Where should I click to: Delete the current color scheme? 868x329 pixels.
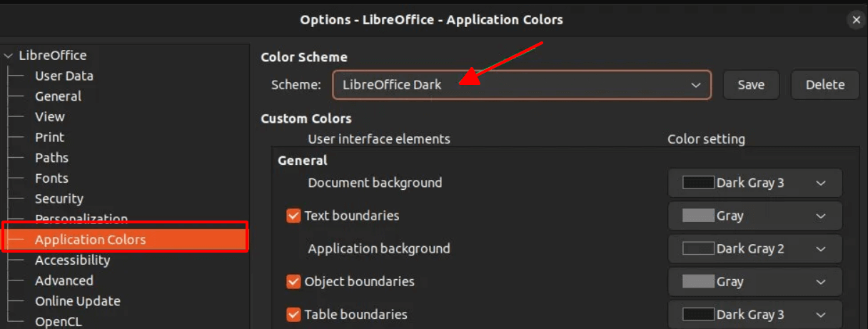(x=824, y=85)
